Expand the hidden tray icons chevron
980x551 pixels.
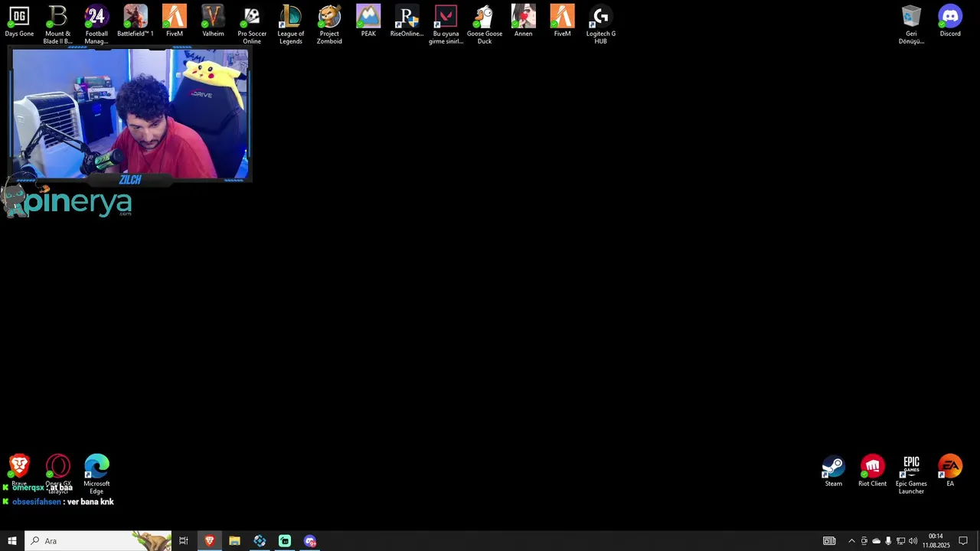tap(851, 541)
